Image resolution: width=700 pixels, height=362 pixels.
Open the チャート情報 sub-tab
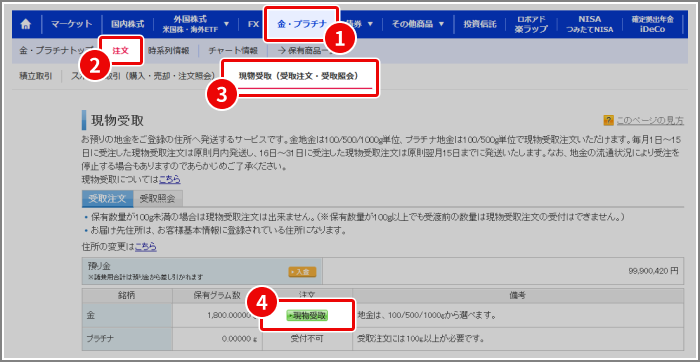click(x=233, y=50)
